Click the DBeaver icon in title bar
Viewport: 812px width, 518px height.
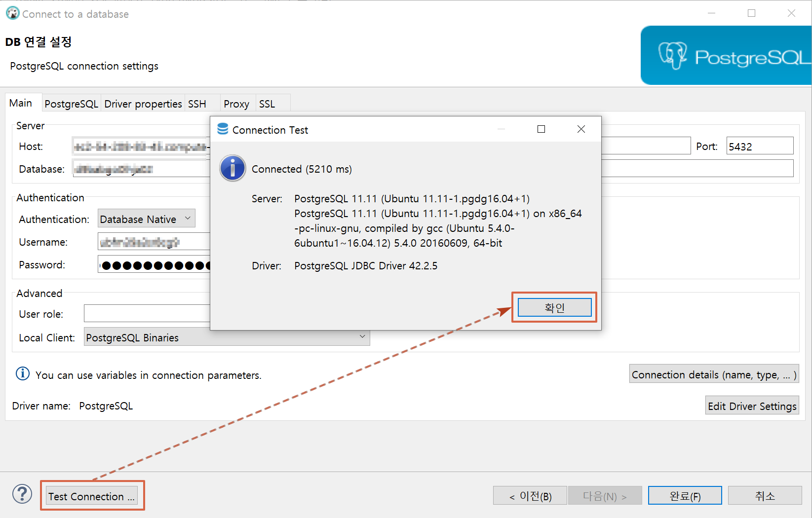pyautogui.click(x=12, y=13)
